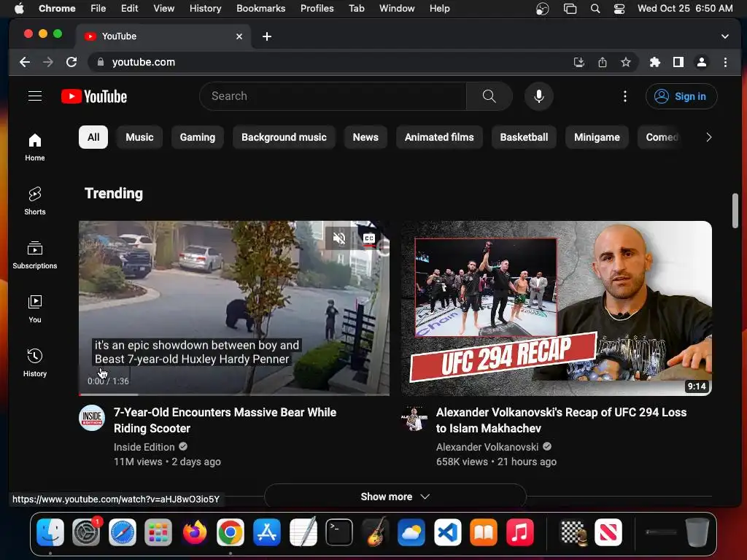The height and width of the screenshot is (560, 747).
Task: Open Subscriptions in sidebar
Action: [35, 255]
